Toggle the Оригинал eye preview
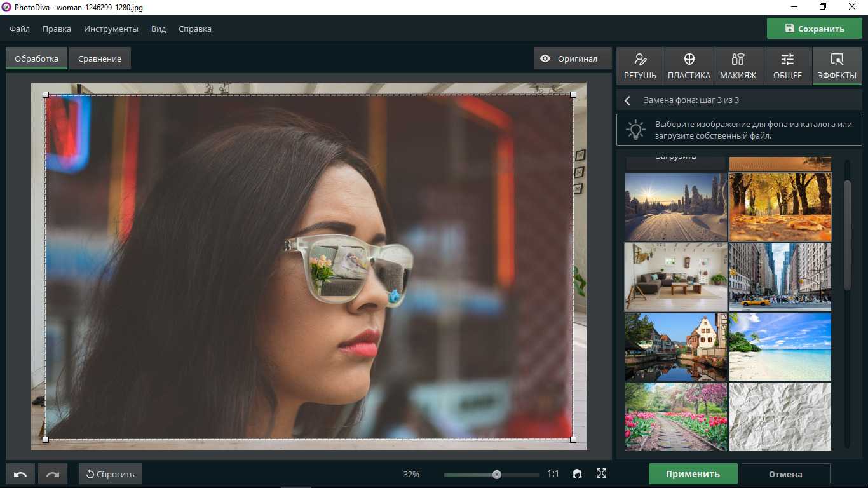 (569, 58)
